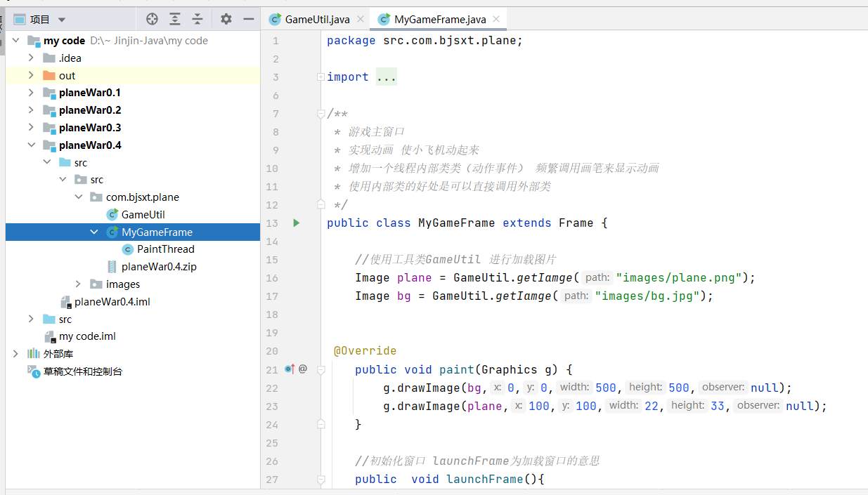
Task: Click the planeWar0.4.iml file icon
Action: (65, 302)
